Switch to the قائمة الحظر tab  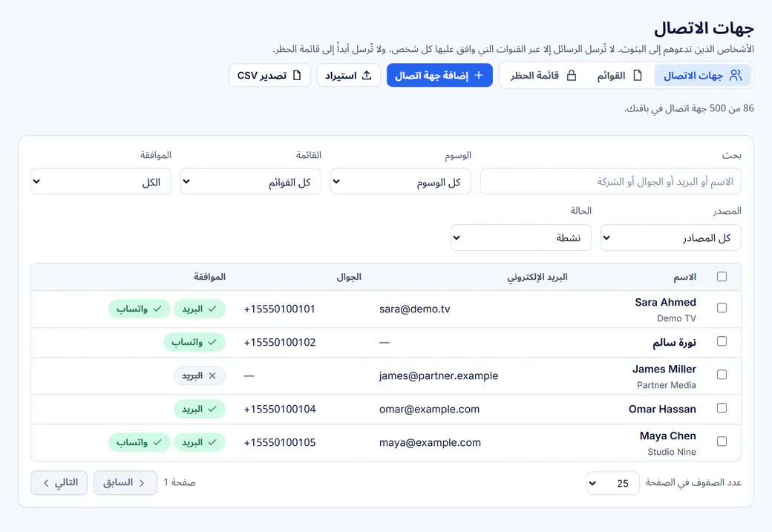click(x=543, y=75)
